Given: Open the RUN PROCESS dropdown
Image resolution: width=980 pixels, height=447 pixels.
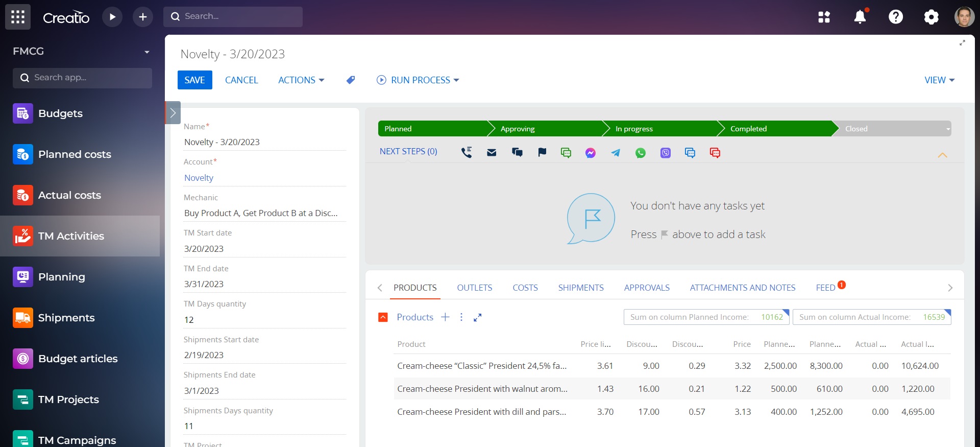Looking at the screenshot, I should 418,80.
